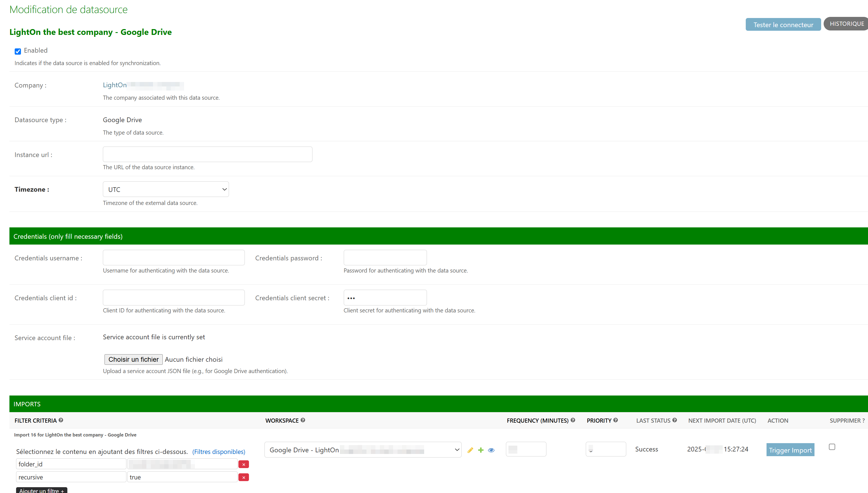Click the eye view workspace icon

click(491, 450)
